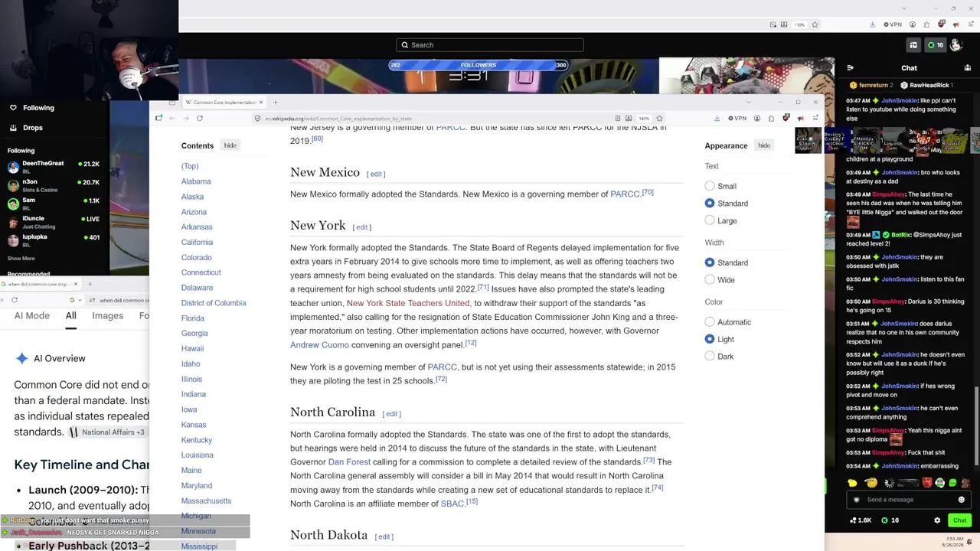Image resolution: width=980 pixels, height=551 pixels.
Task: Open downloads in the Wikipedia browser toolbar
Action: coord(717,118)
